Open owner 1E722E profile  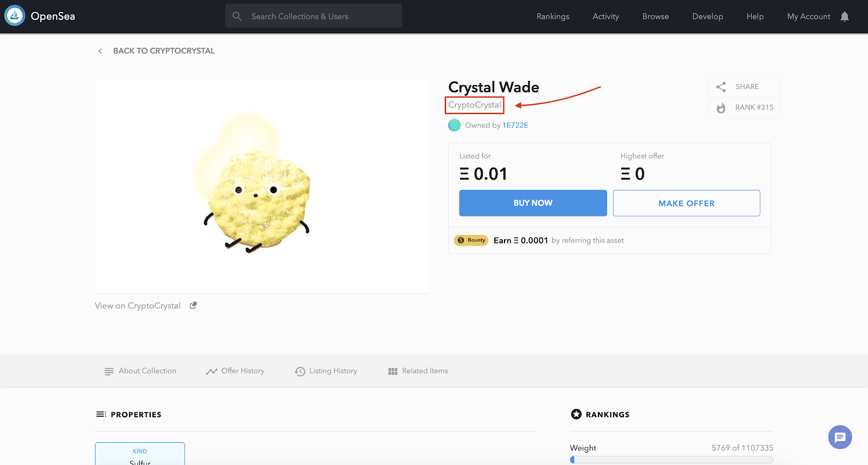coord(515,125)
